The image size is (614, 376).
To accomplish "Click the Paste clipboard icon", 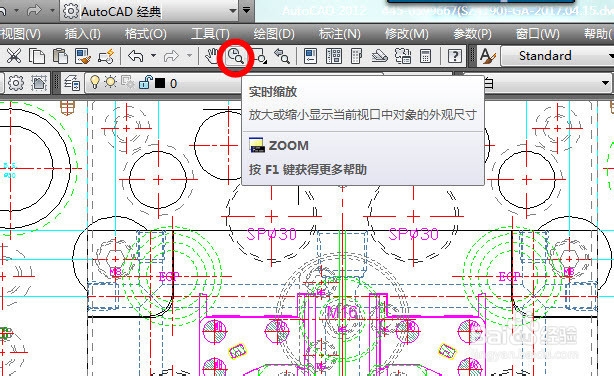I will (x=60, y=56).
